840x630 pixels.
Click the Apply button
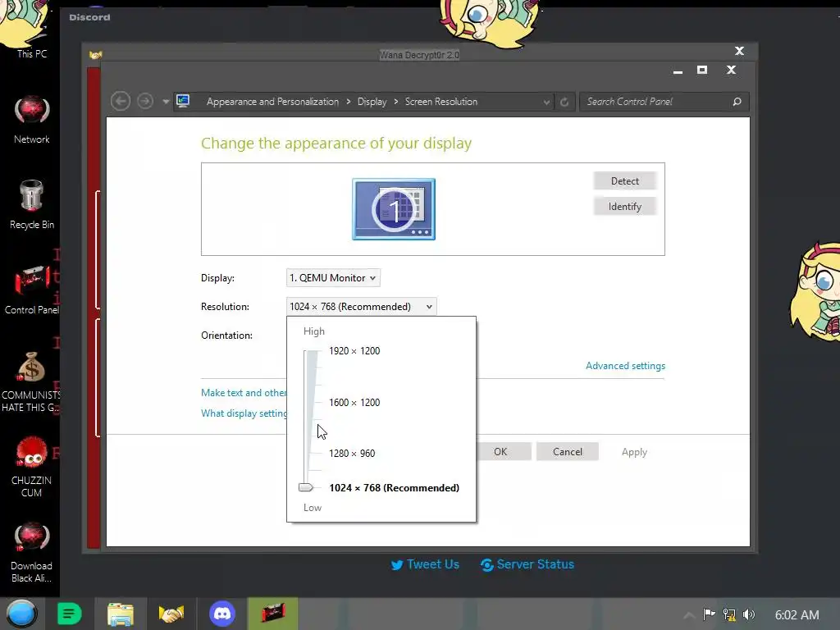click(x=634, y=452)
